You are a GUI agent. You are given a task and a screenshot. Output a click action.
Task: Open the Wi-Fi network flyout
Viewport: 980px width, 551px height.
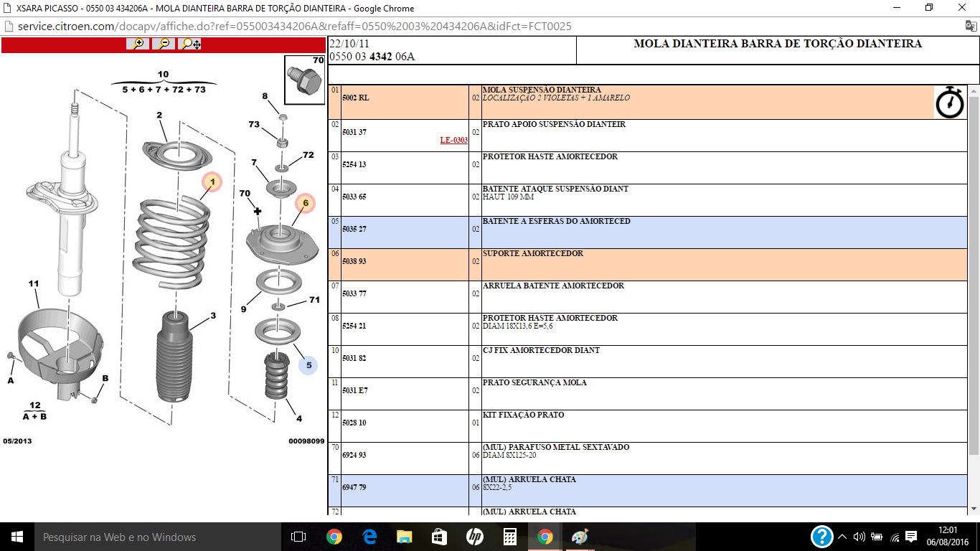895,537
